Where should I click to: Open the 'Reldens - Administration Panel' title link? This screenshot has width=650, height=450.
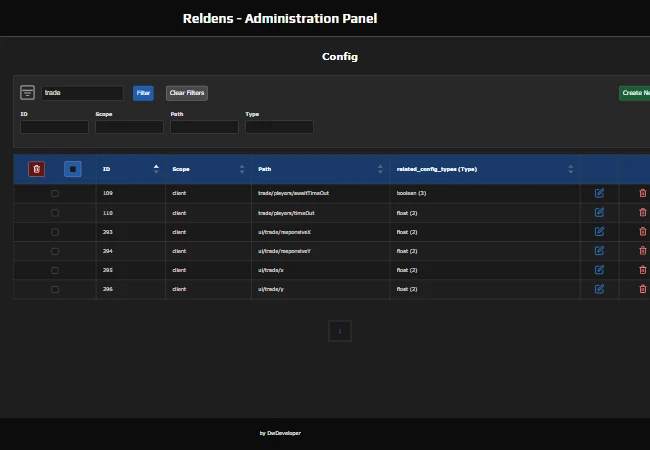280,19
